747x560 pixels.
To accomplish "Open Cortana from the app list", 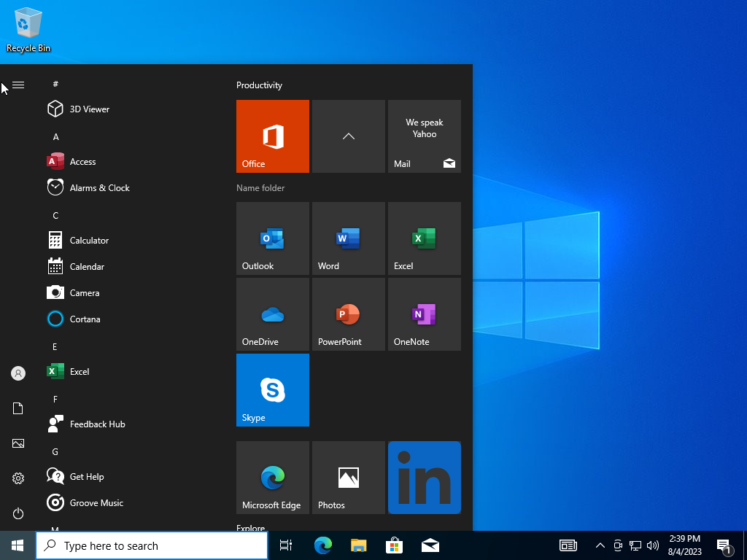I will tap(86, 319).
